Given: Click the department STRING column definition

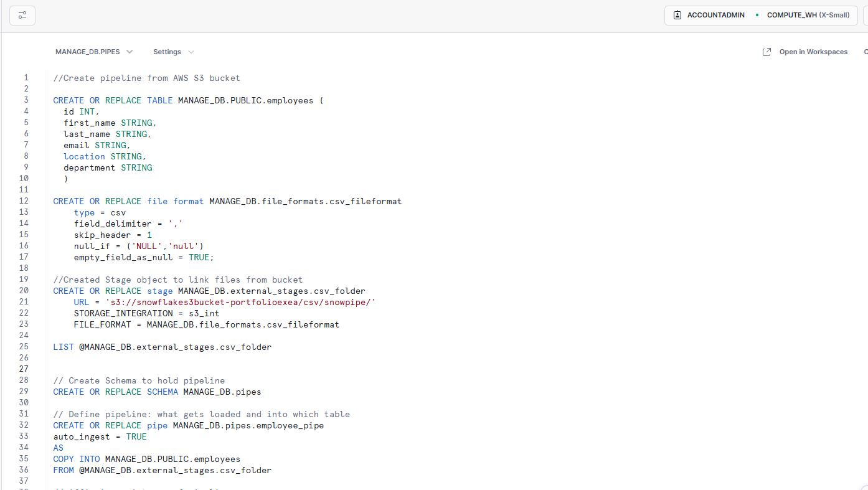Looking at the screenshot, I should (x=108, y=167).
